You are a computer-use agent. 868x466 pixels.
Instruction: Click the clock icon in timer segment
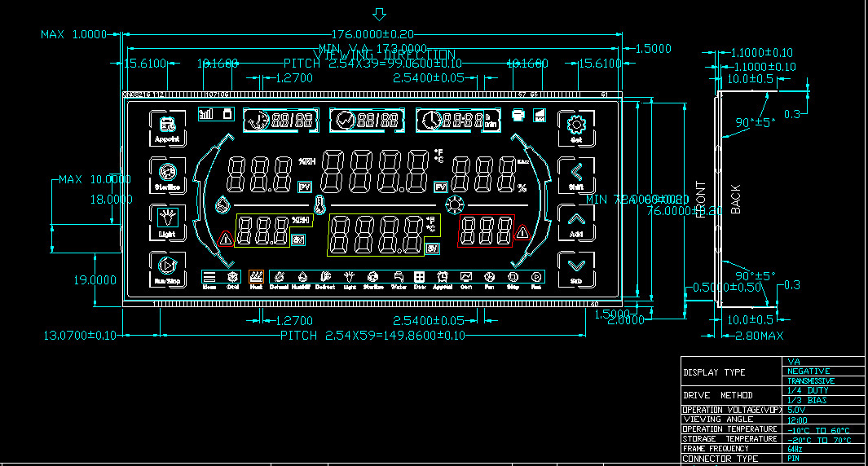(430, 120)
